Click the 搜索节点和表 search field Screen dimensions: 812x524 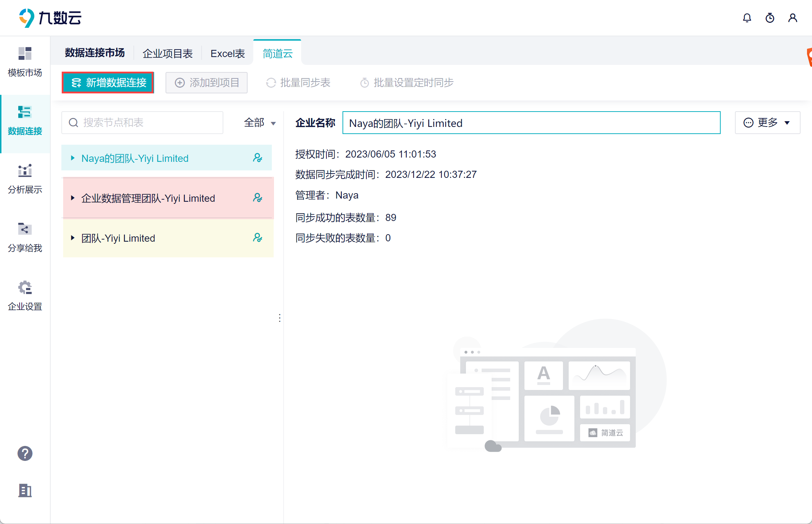(x=143, y=123)
